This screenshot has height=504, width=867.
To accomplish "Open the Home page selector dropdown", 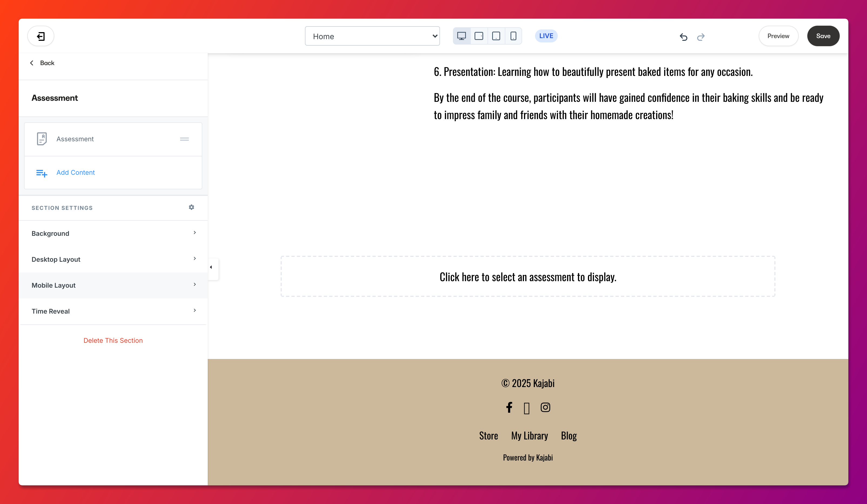I will 372,36.
